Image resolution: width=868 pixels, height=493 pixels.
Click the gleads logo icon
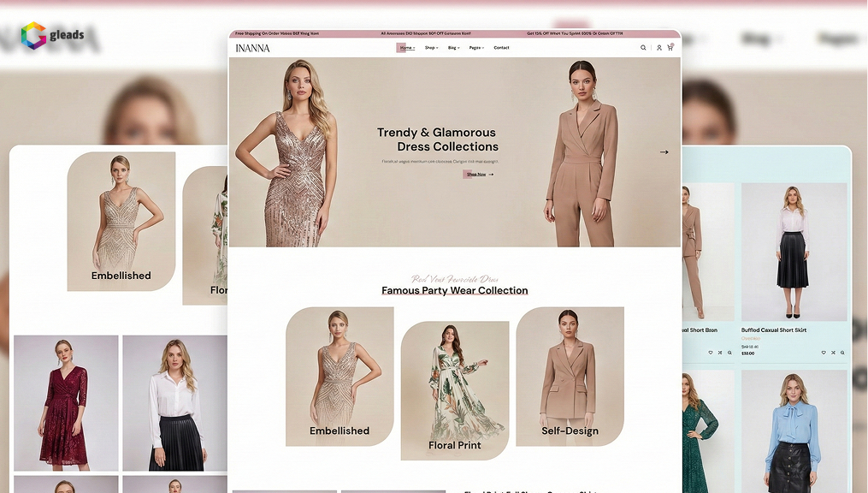(33, 35)
